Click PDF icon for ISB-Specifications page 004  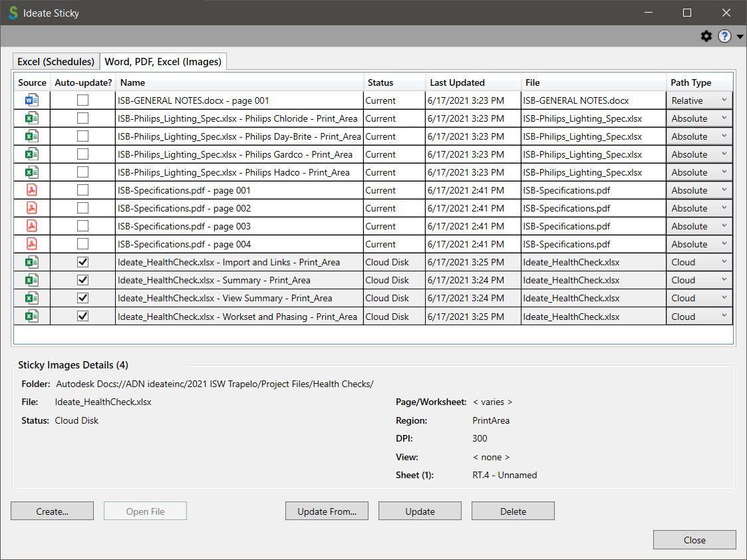(31, 244)
